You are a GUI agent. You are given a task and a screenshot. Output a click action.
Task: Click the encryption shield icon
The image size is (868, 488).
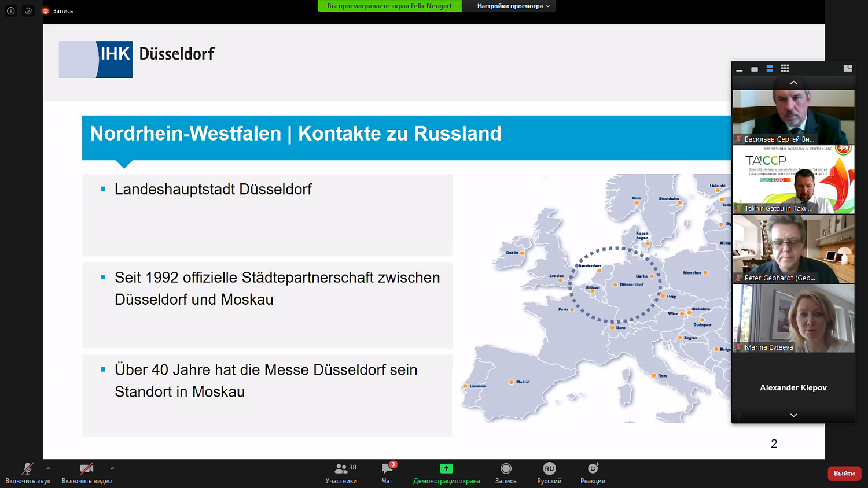[28, 11]
